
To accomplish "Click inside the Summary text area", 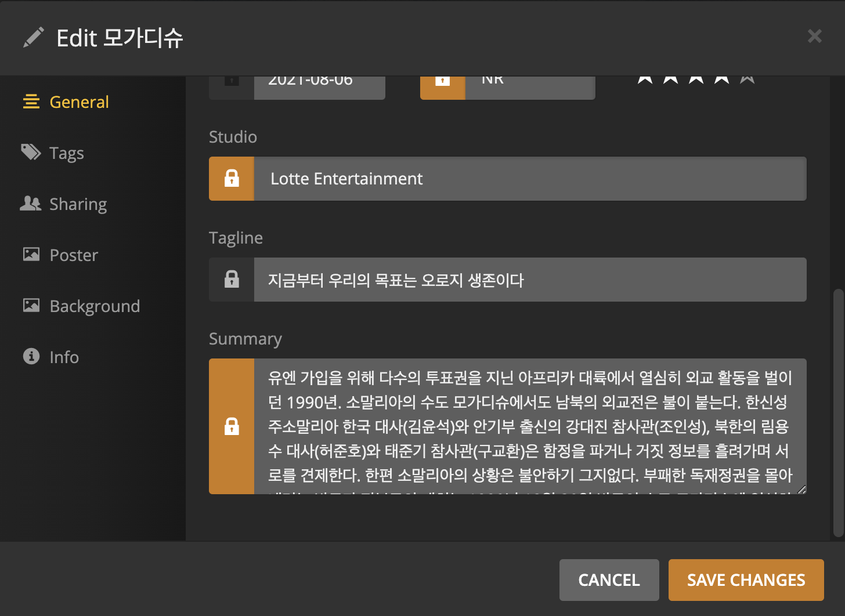I will coord(529,426).
